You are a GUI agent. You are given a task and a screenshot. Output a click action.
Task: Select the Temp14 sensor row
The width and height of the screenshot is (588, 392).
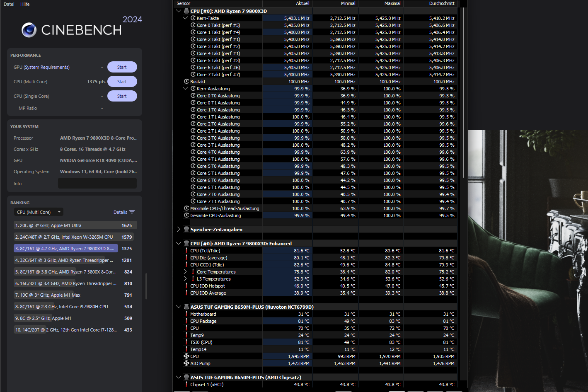pos(320,349)
